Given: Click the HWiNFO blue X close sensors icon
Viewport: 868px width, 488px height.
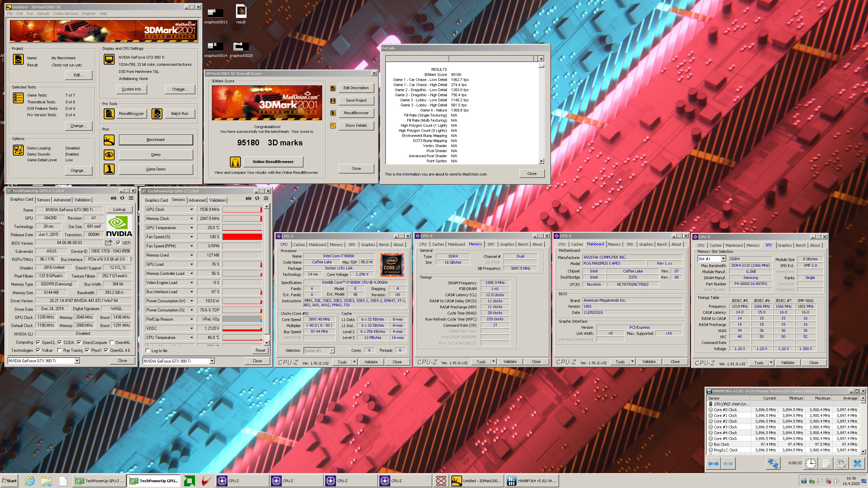Looking at the screenshot, I should [857, 463].
